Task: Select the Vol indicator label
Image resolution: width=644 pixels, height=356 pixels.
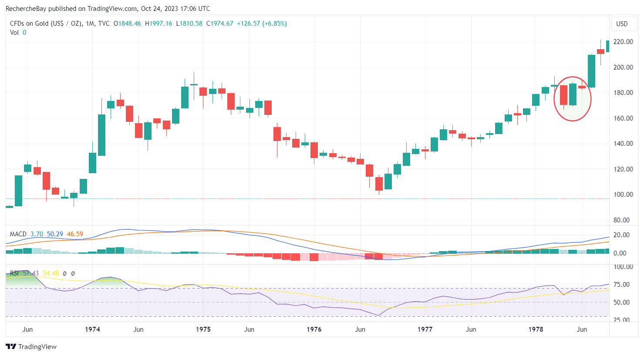Action: pyautogui.click(x=14, y=33)
